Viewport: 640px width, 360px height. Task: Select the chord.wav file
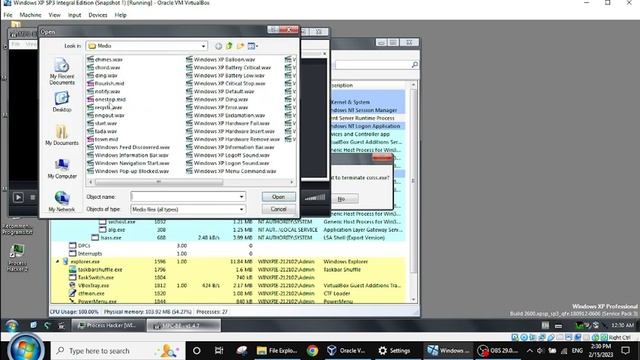[104, 67]
